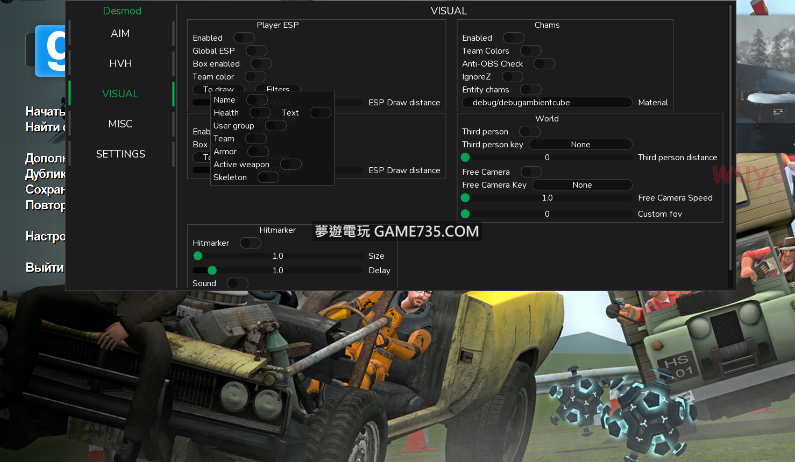Click the Free Camera Speed slider handle
This screenshot has width=795, height=462.
click(x=465, y=198)
